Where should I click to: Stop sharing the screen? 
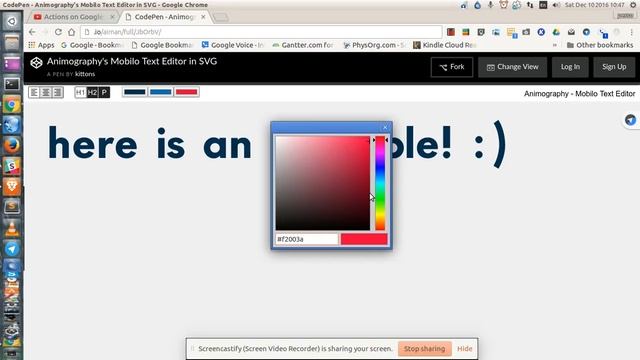424,349
